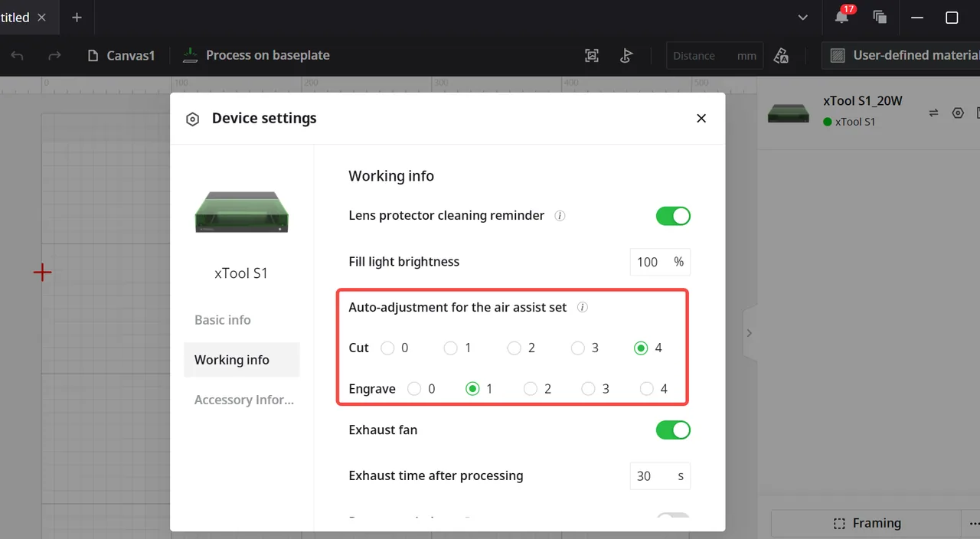
Task: Open the notifications bell
Action: [x=842, y=17]
